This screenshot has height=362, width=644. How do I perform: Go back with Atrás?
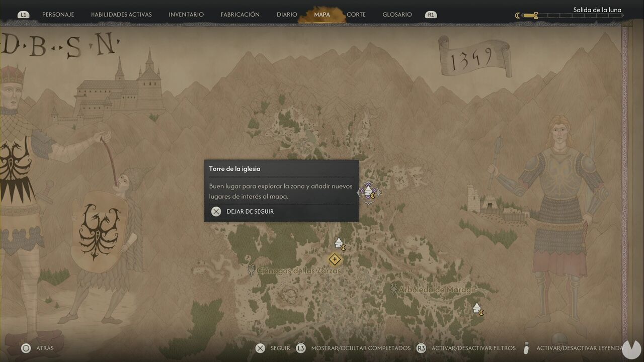pyautogui.click(x=45, y=348)
